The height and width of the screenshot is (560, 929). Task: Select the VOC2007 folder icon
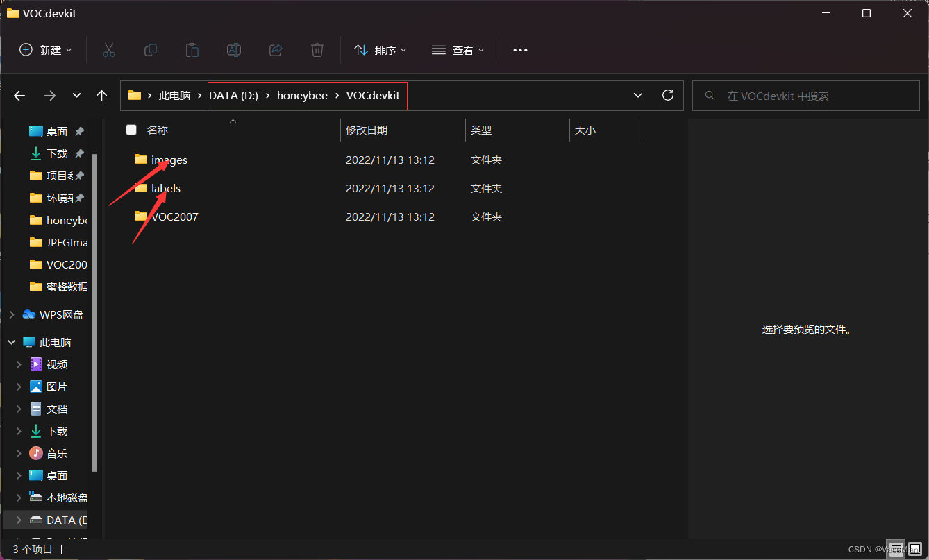pyautogui.click(x=141, y=217)
